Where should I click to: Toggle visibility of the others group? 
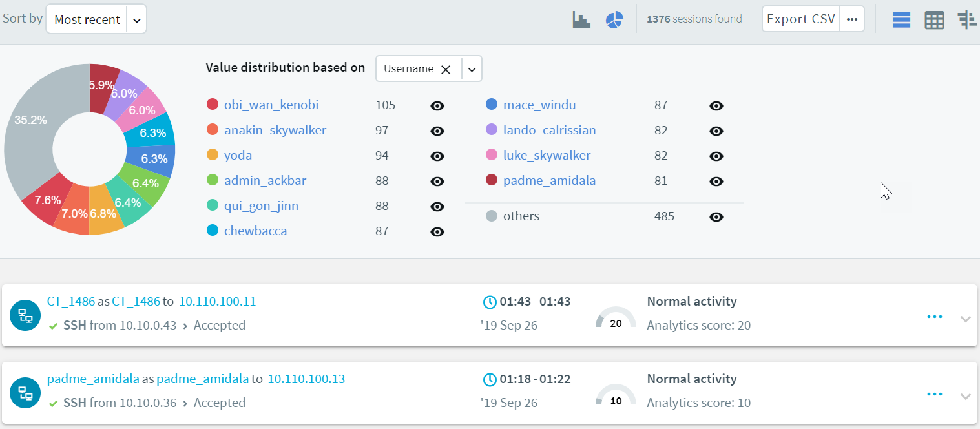716,217
